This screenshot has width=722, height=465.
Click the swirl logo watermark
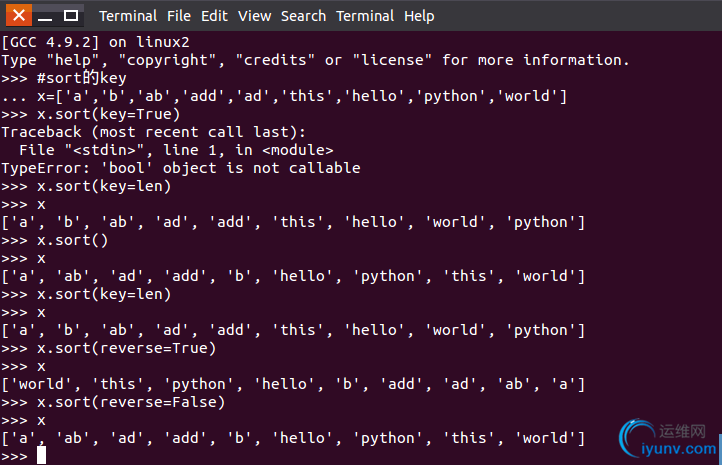coord(637,437)
